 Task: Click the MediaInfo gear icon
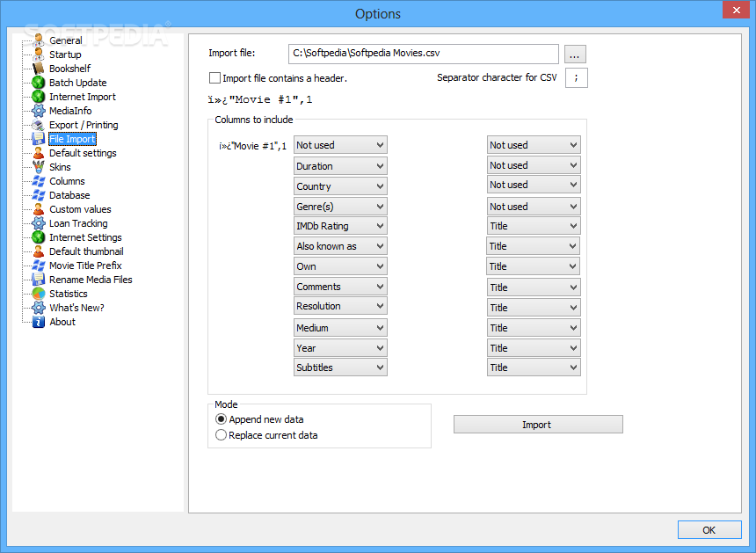tap(39, 111)
